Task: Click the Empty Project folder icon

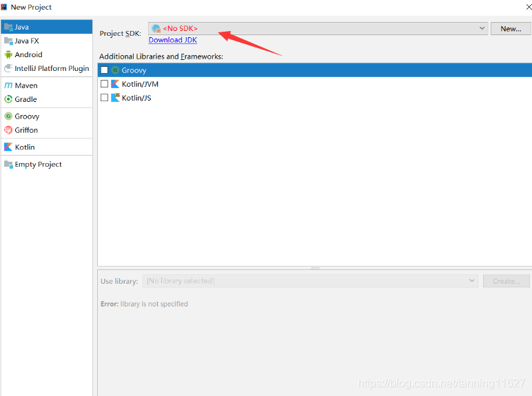Action: 8,165
